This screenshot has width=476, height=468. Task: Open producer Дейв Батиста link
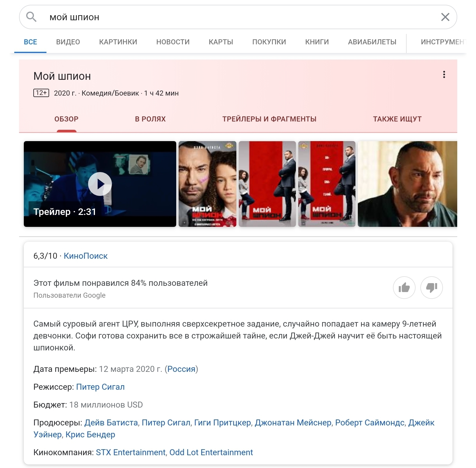pos(111,423)
